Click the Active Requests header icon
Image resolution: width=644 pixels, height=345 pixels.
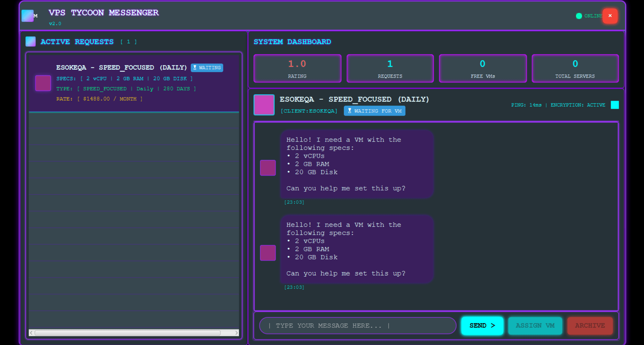31,42
